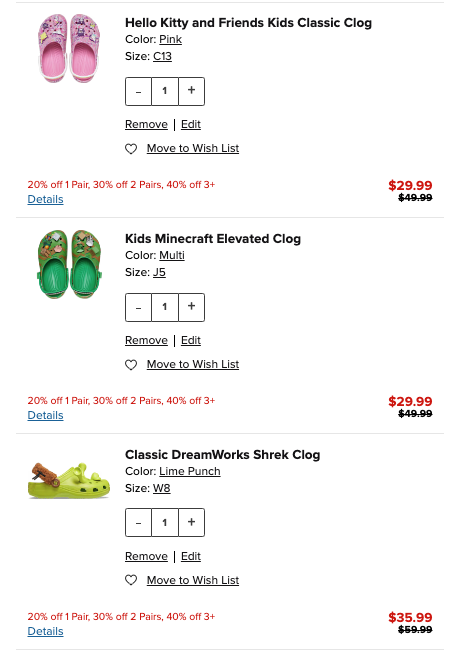Image resolution: width=470 pixels, height=657 pixels.
Task: Edit the Kids Minecraft Elevated Clog
Action: (x=191, y=340)
